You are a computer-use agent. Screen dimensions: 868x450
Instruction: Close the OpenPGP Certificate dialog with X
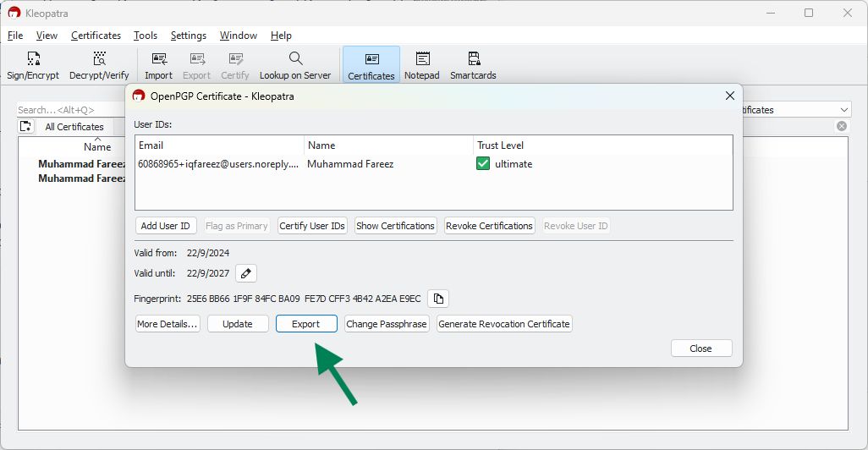(729, 96)
